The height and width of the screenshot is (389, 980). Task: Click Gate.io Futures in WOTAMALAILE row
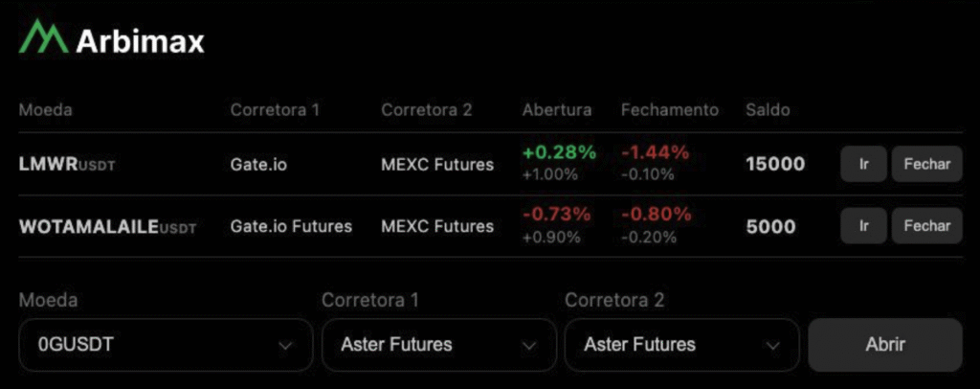click(291, 227)
